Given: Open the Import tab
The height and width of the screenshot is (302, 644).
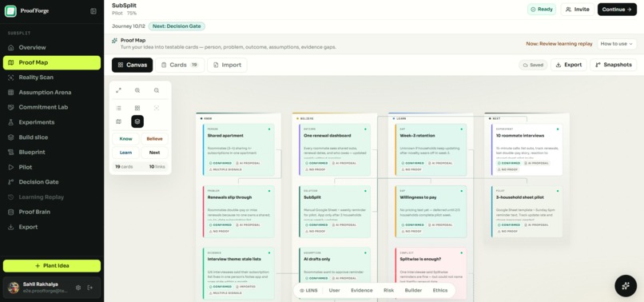Looking at the screenshot, I should [227, 65].
